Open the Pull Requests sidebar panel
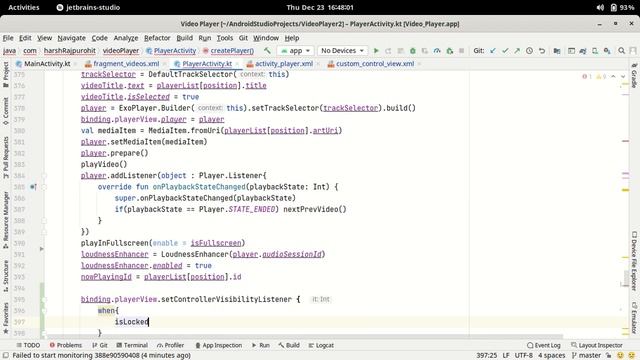 click(x=6, y=157)
